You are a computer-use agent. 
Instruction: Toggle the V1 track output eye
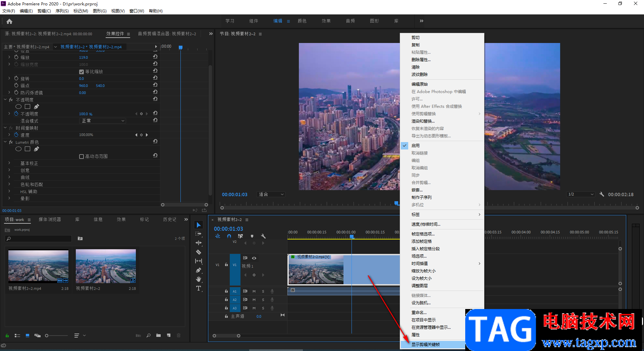(x=254, y=258)
